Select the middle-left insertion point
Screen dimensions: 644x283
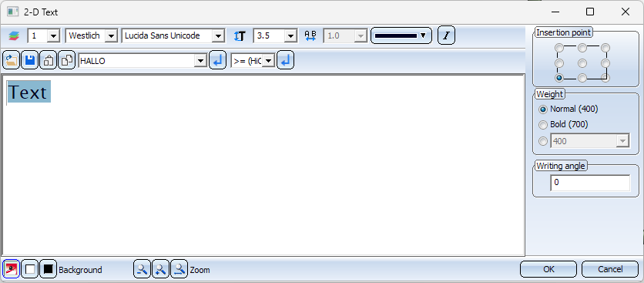click(559, 63)
